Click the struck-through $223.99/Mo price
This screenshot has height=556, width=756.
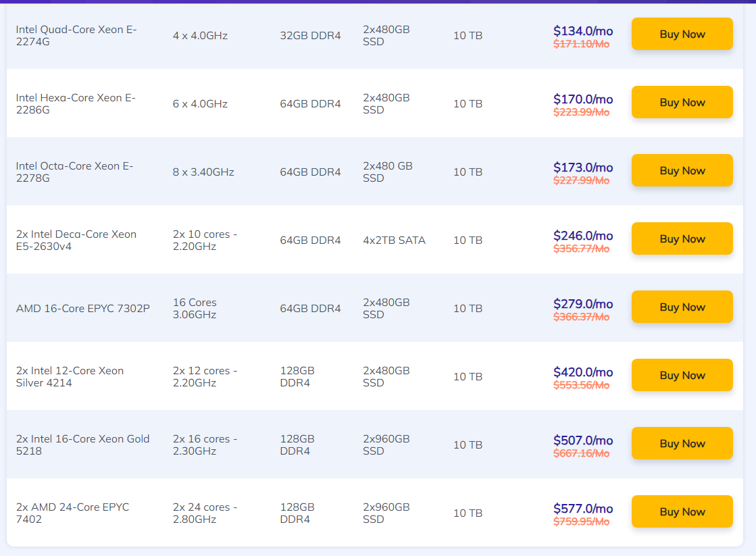tap(581, 112)
